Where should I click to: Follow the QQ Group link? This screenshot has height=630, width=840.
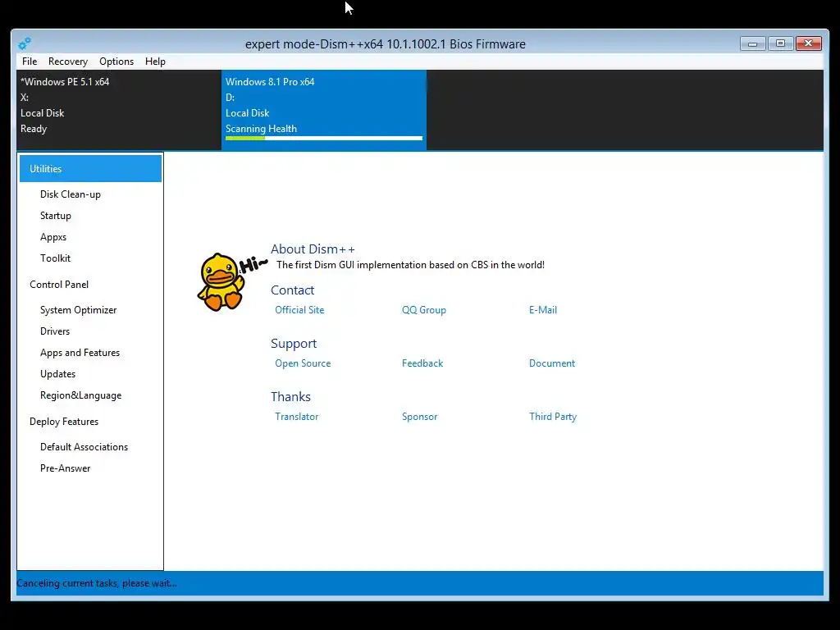tap(424, 310)
